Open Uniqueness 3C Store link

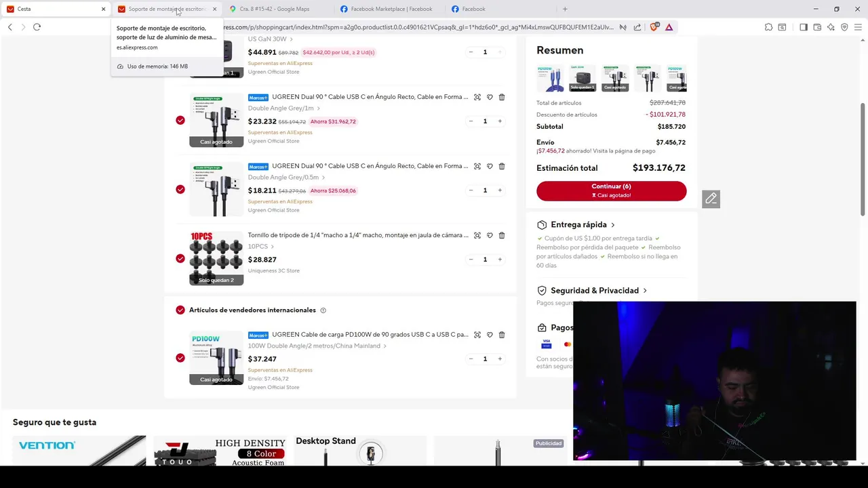click(273, 270)
